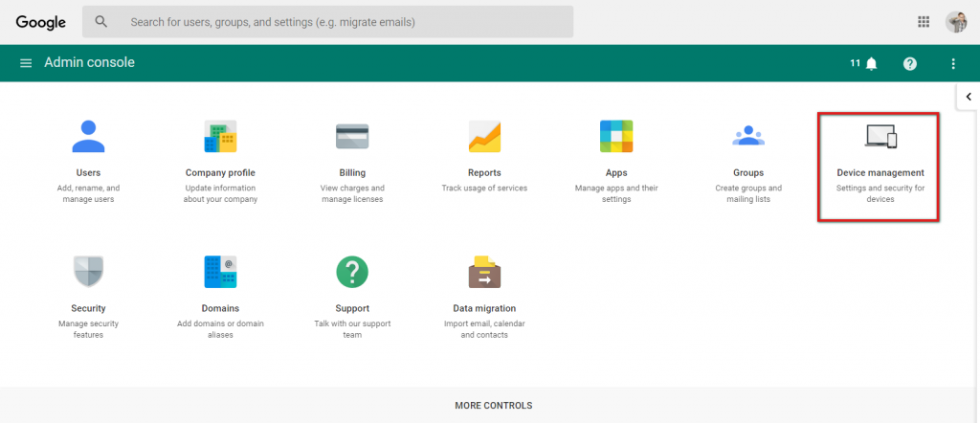Click 'Update information about your company' text
Screen dimensions: 980x423
coord(220,193)
